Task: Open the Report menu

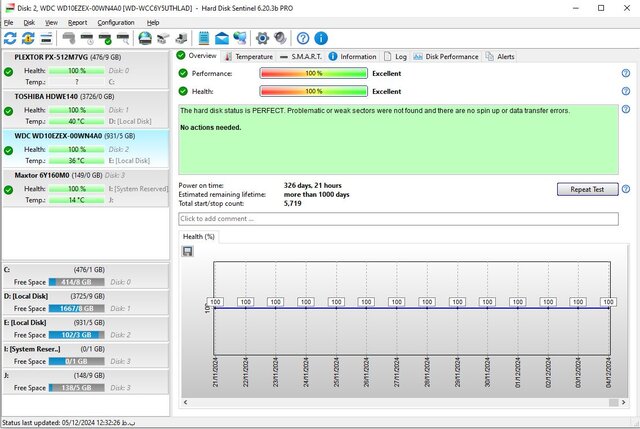Action: 77,21
